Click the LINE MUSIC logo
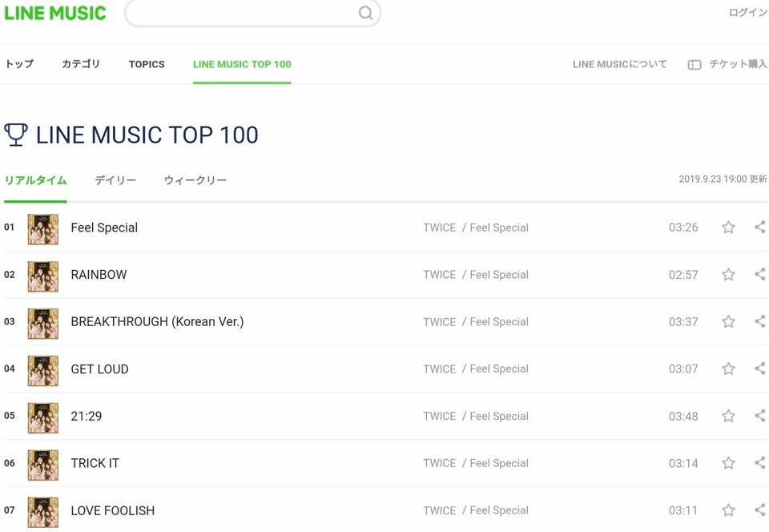The height and width of the screenshot is (532, 769). tap(55, 13)
